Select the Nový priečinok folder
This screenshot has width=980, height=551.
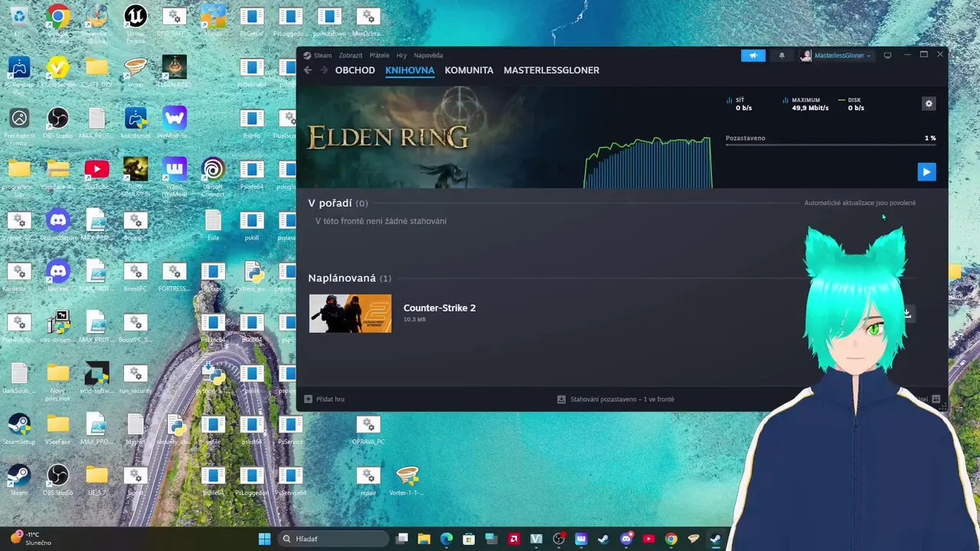(x=57, y=381)
